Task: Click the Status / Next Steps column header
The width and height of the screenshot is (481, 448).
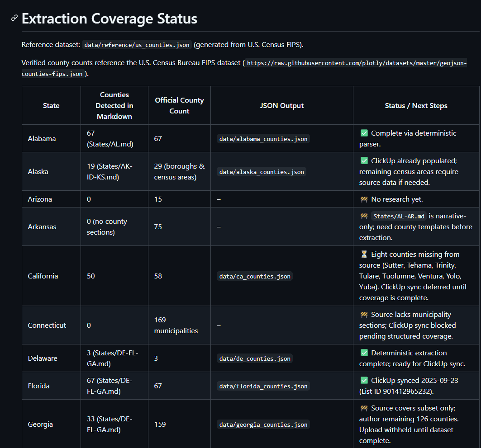Action: click(x=416, y=105)
